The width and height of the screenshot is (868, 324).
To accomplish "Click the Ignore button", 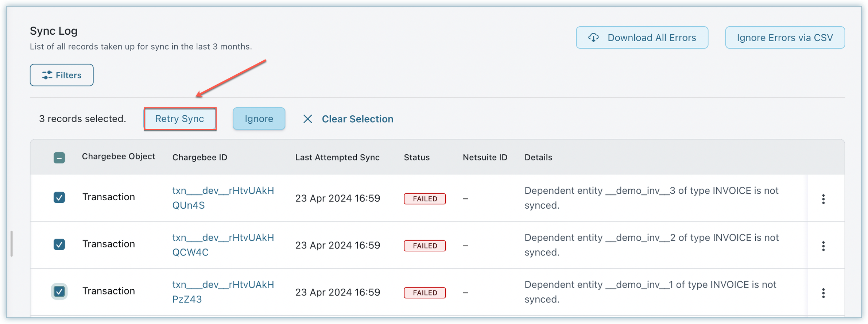I will click(x=259, y=119).
